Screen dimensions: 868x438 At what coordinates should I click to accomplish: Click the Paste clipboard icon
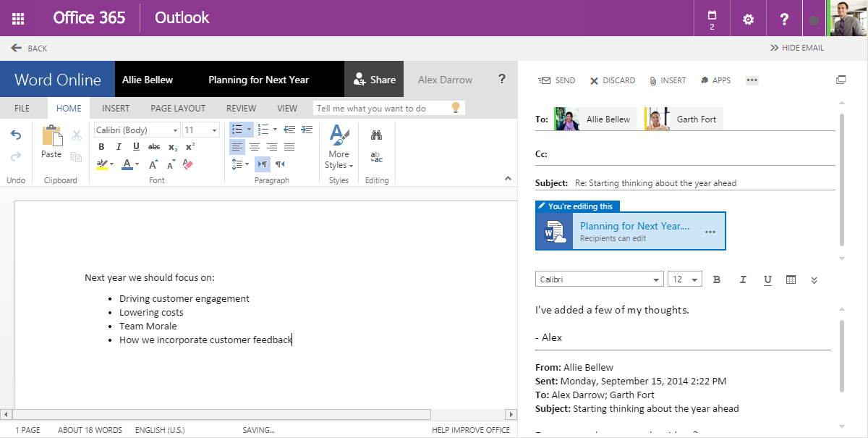[x=51, y=140]
